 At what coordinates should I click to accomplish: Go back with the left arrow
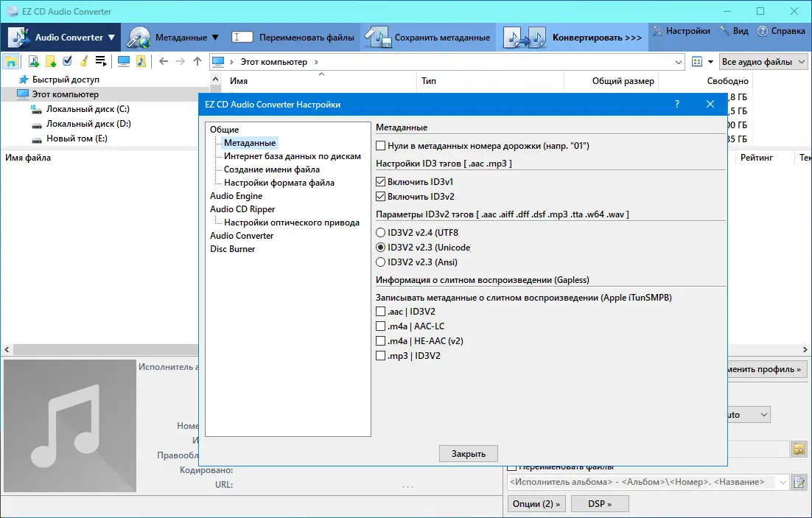pos(164,62)
